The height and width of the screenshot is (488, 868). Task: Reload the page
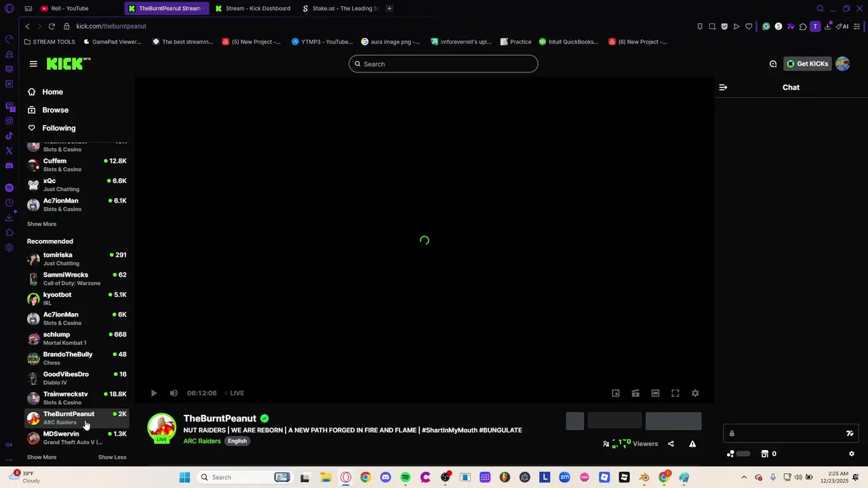point(52,26)
